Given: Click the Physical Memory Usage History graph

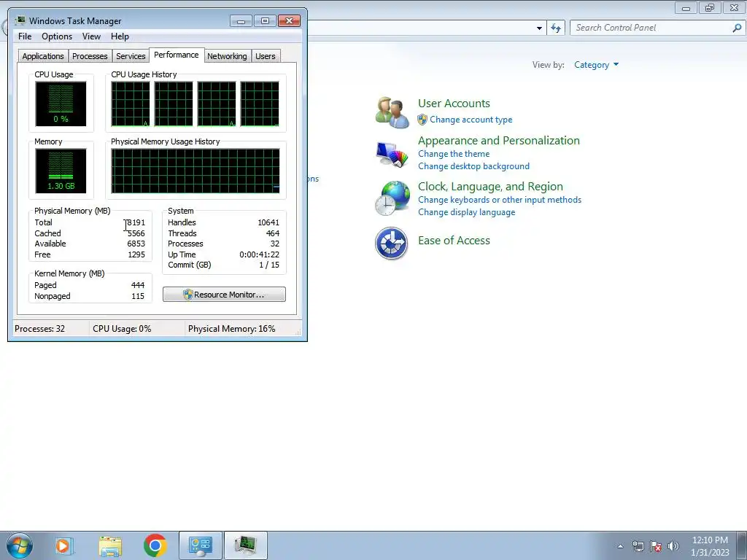Looking at the screenshot, I should [x=196, y=171].
